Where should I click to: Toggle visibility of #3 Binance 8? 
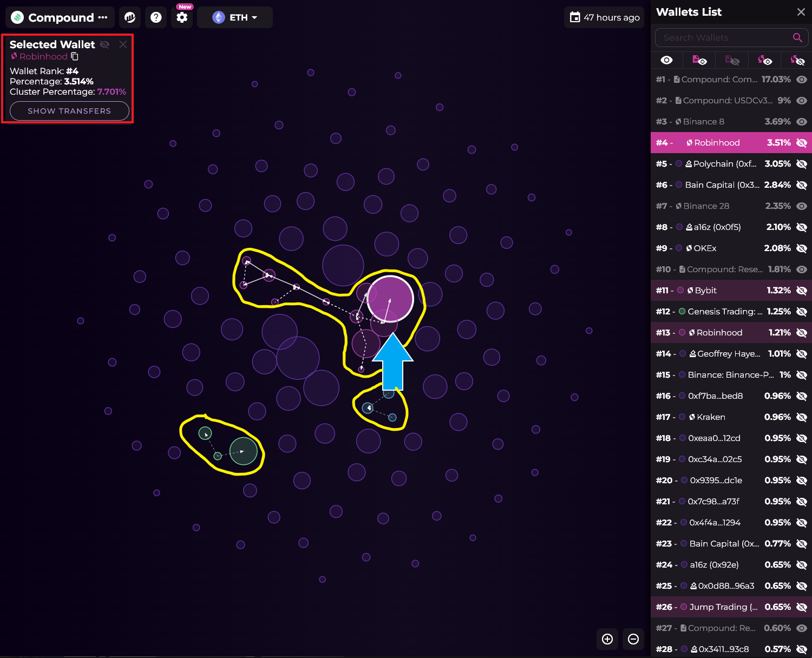point(802,122)
